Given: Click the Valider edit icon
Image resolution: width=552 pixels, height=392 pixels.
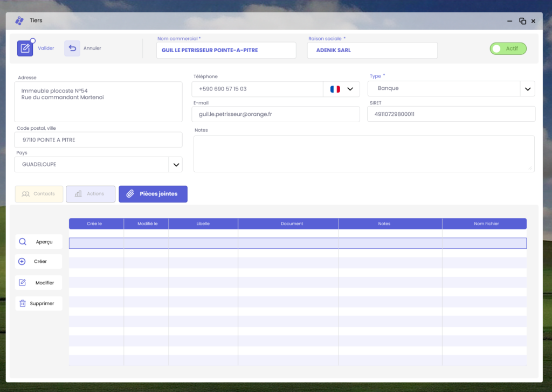Looking at the screenshot, I should point(25,48).
